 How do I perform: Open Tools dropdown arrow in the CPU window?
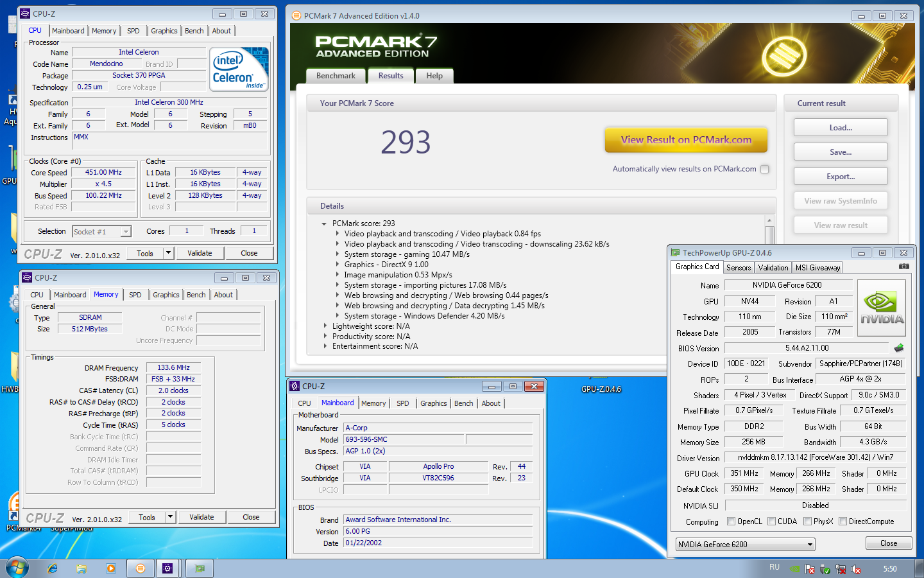tap(169, 253)
